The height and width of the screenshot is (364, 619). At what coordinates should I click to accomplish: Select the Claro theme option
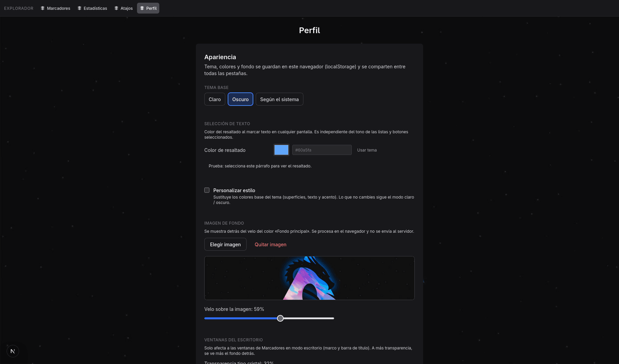coord(215,99)
